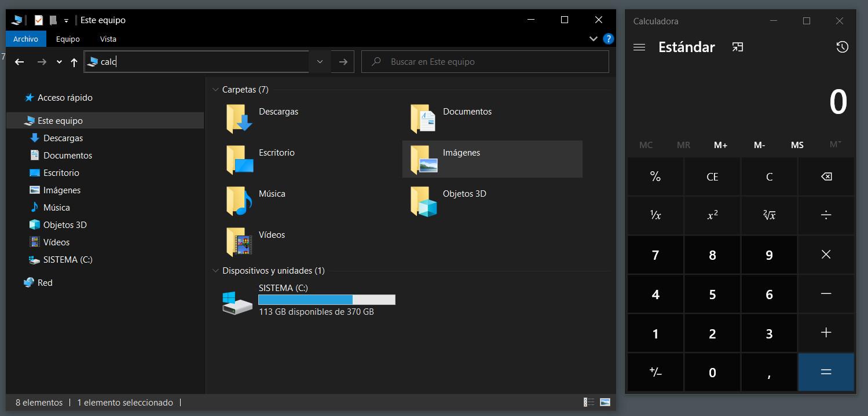This screenshot has height=416, width=868.
Task: Open recent locations dropdown arrow
Action: point(59,62)
